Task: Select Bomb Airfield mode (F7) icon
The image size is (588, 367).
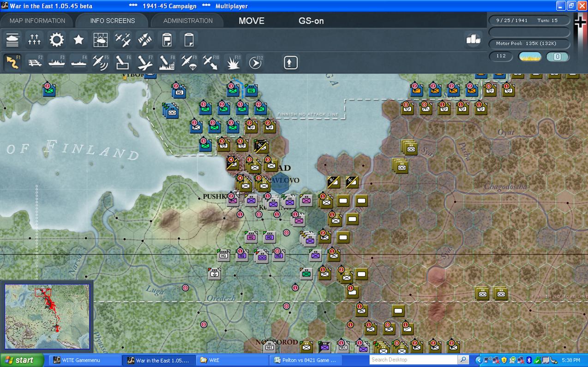Action: tap(145, 62)
